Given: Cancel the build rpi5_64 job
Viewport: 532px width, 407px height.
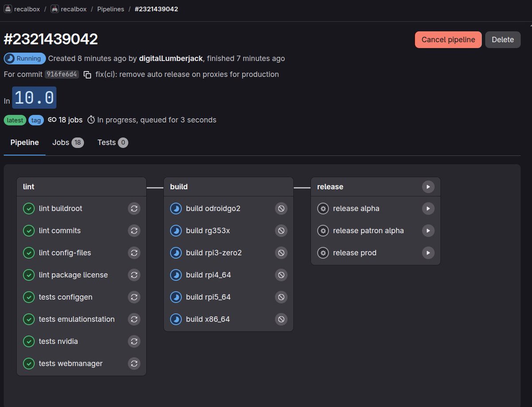Looking at the screenshot, I should 281,297.
